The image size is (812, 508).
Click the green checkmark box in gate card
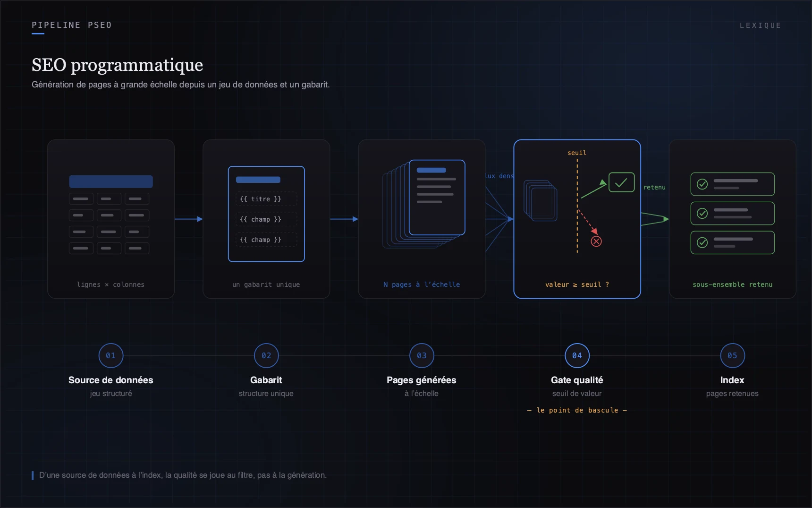click(x=621, y=182)
